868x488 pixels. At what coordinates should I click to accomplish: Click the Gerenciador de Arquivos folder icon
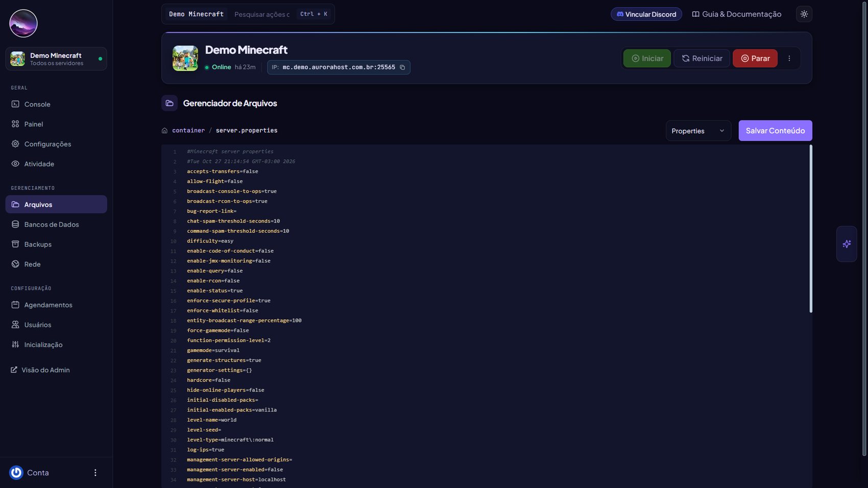pos(170,103)
